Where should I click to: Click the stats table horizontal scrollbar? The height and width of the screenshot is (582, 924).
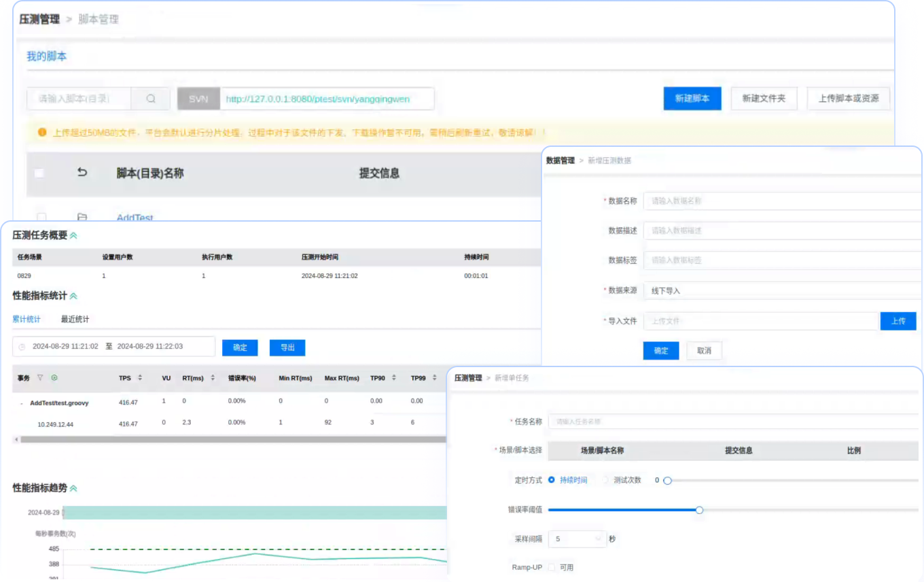coord(233,439)
